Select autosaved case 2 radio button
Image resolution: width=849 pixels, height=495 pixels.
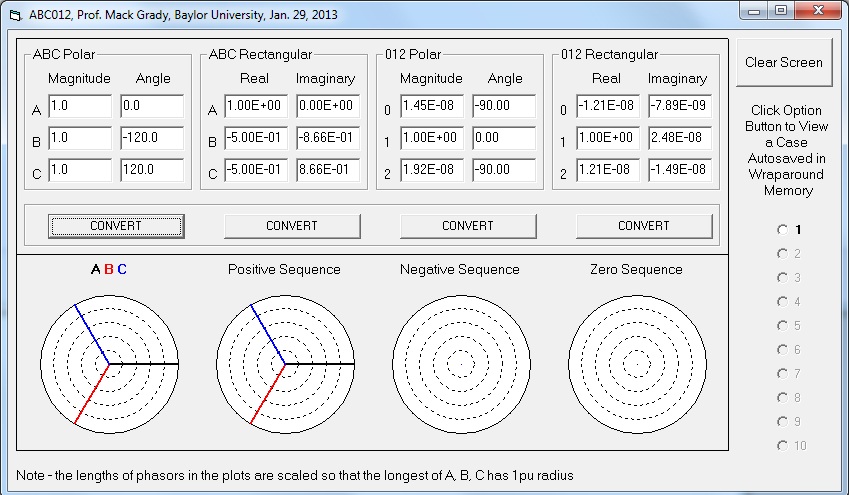coord(782,253)
